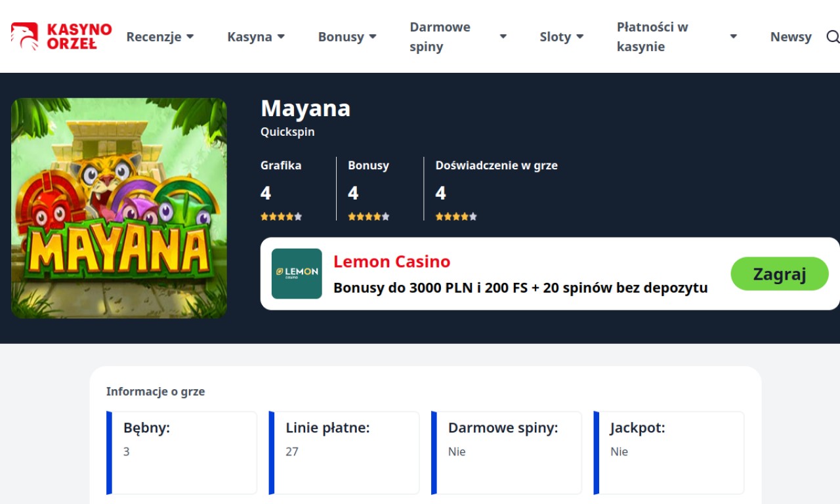Open the Sloty menu item
The width and height of the screenshot is (840, 504).
tap(555, 37)
